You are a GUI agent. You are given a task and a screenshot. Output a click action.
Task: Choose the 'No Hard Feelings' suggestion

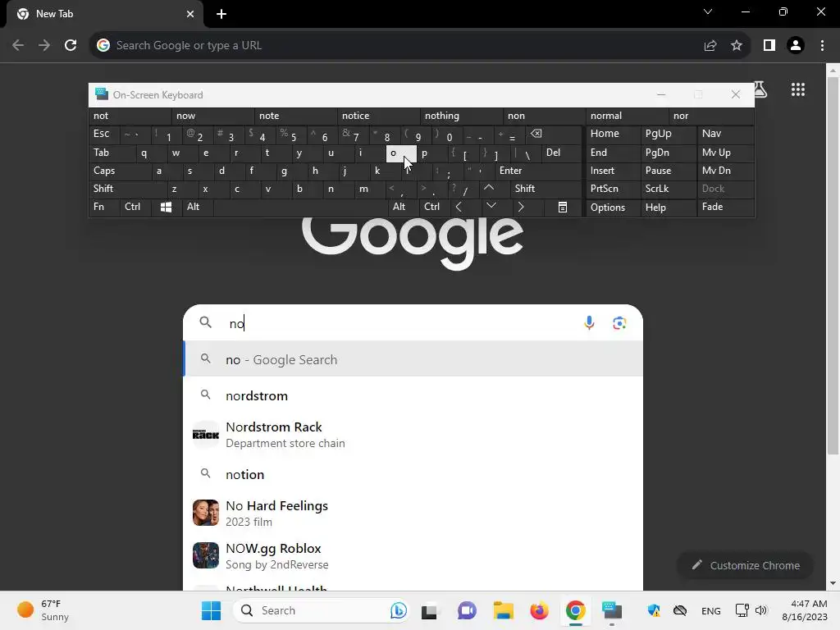(x=413, y=513)
